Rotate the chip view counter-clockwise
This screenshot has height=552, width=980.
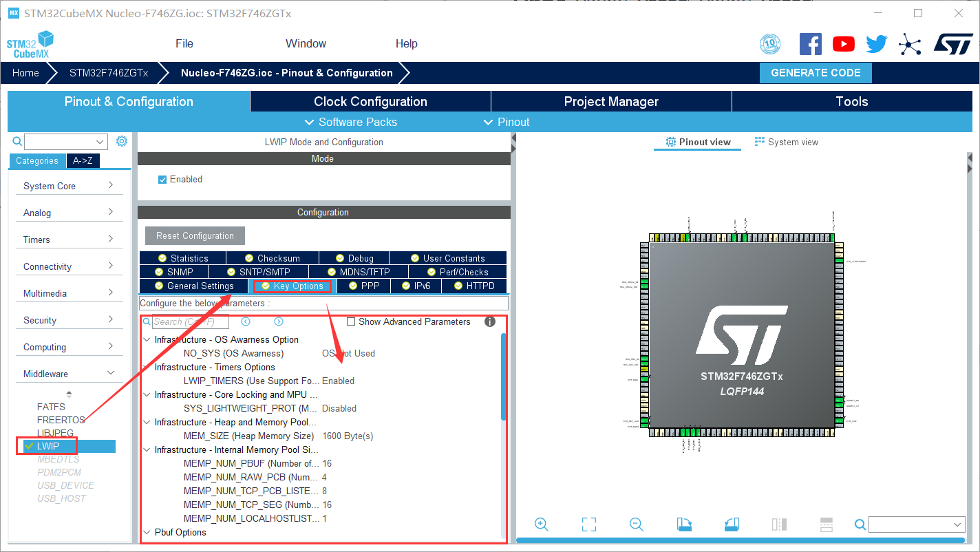click(x=732, y=524)
